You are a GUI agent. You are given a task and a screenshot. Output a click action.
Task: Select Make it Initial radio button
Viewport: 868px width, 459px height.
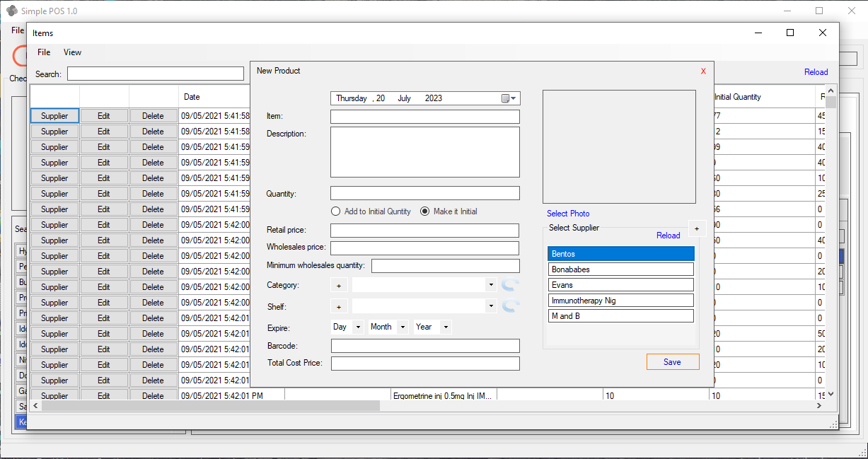(x=425, y=211)
